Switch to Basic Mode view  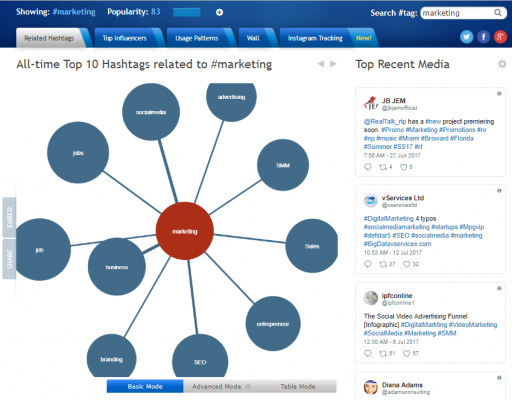point(145,386)
